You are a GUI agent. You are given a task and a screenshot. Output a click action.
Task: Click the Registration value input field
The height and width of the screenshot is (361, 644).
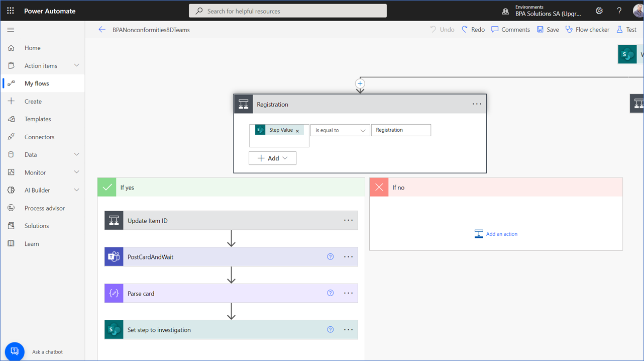point(401,130)
